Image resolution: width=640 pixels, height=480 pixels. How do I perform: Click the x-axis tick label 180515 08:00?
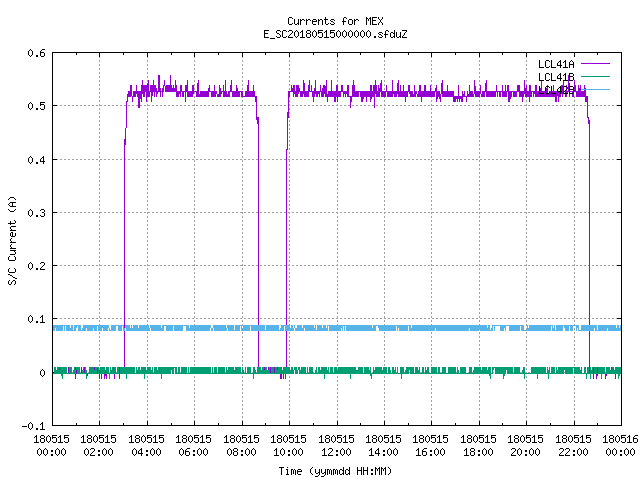click(x=241, y=446)
